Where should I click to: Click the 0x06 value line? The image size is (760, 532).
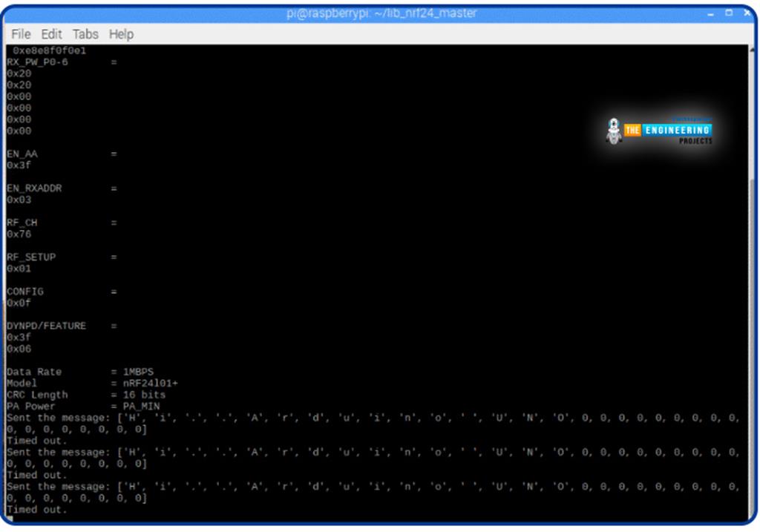pos(19,349)
